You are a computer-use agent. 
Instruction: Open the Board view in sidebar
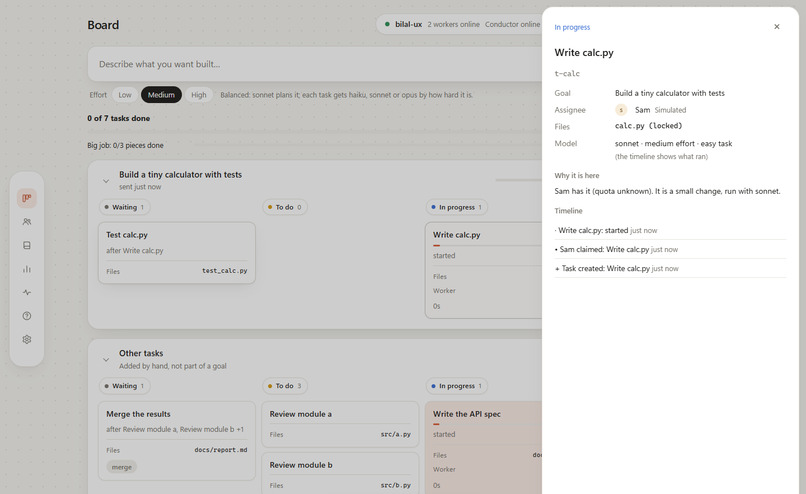pos(27,198)
